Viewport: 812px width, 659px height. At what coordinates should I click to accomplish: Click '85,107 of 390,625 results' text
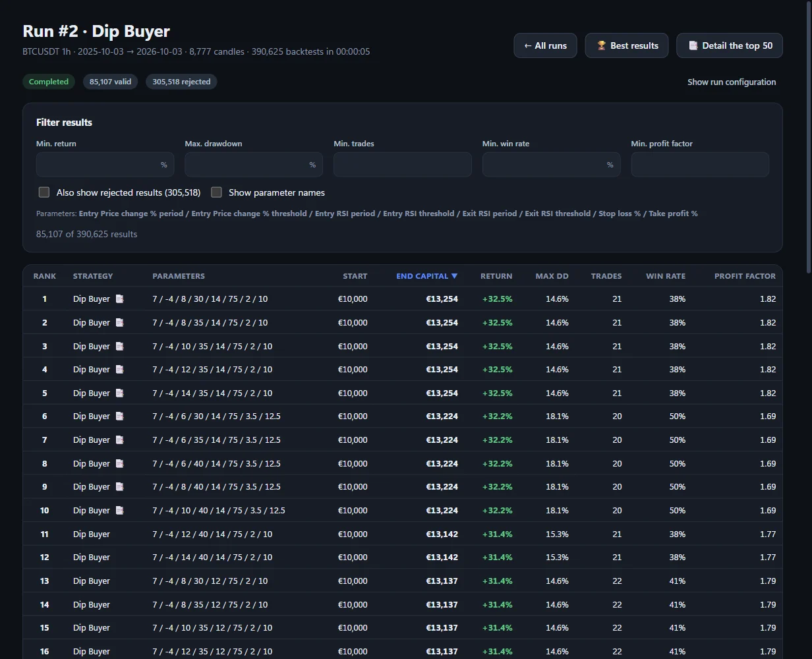click(x=87, y=234)
